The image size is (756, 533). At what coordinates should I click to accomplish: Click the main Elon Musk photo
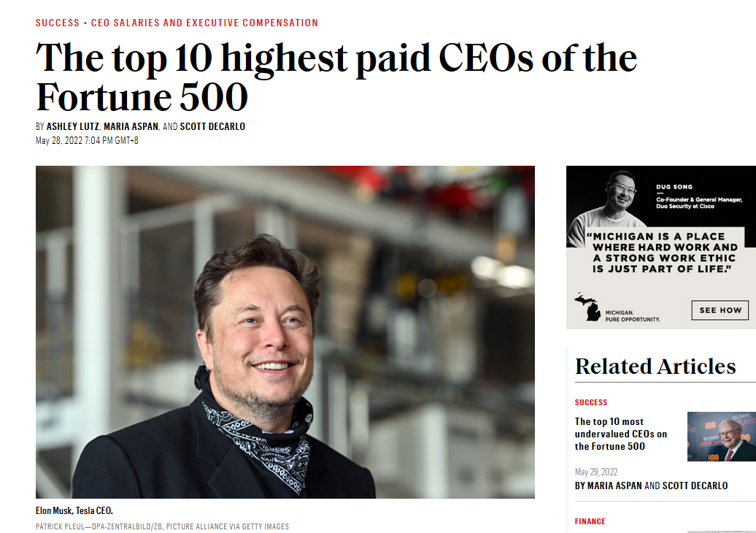click(285, 331)
